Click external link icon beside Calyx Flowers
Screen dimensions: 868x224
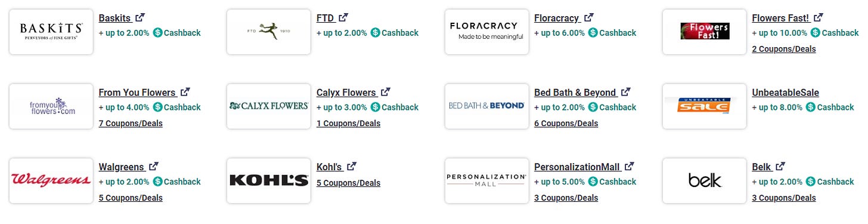[386, 93]
